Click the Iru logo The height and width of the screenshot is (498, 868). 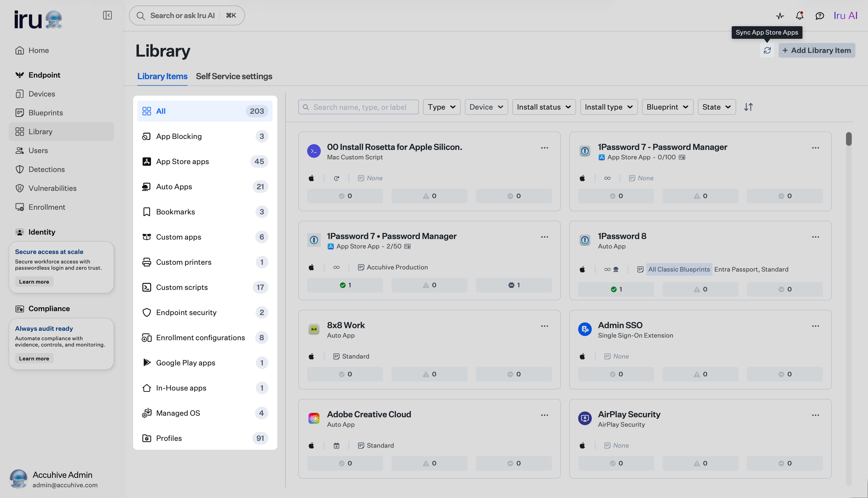coord(38,20)
